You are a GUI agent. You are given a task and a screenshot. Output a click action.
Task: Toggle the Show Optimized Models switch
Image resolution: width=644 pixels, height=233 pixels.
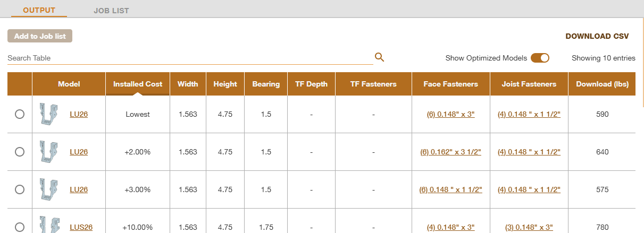[540, 58]
